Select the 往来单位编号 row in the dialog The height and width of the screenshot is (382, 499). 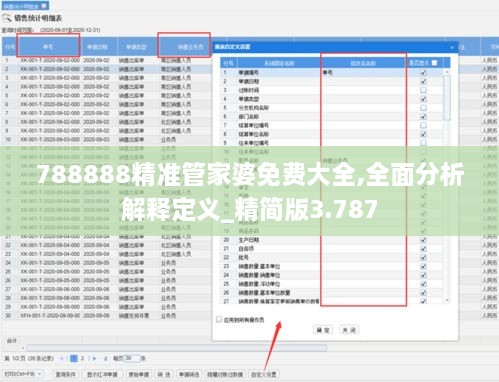tap(332, 143)
